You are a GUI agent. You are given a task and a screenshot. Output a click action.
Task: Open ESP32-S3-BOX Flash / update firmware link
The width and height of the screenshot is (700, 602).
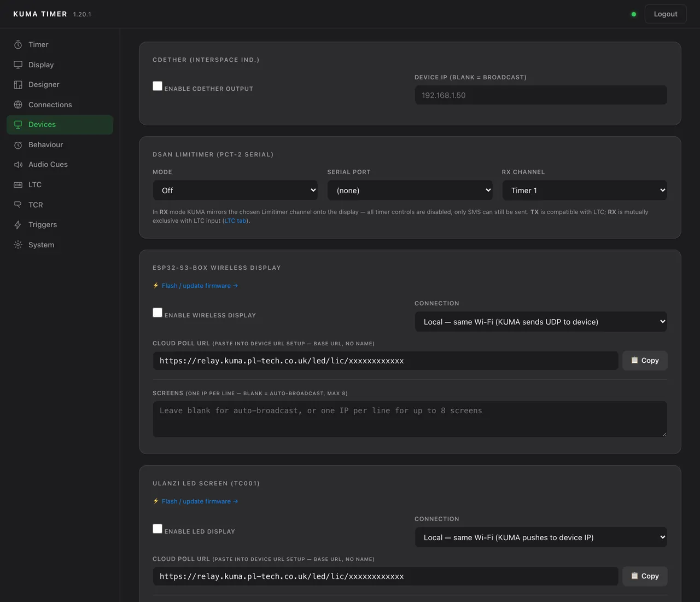[200, 286]
